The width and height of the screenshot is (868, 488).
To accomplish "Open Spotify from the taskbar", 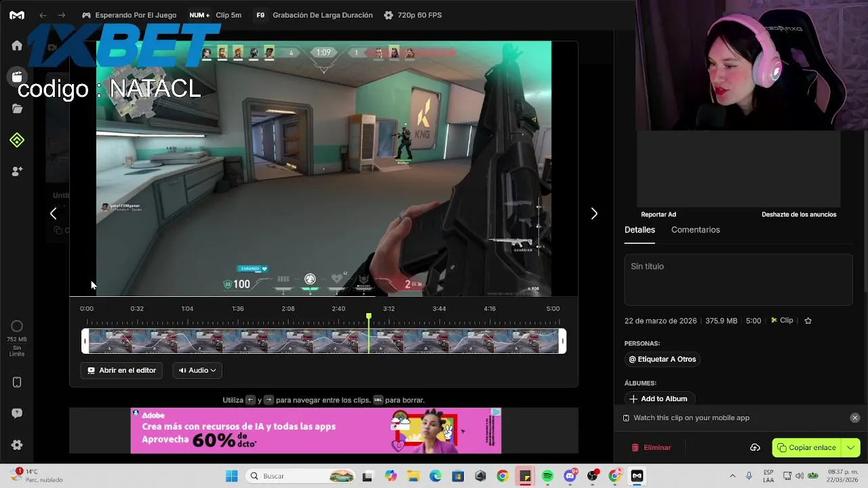I will pyautogui.click(x=547, y=476).
